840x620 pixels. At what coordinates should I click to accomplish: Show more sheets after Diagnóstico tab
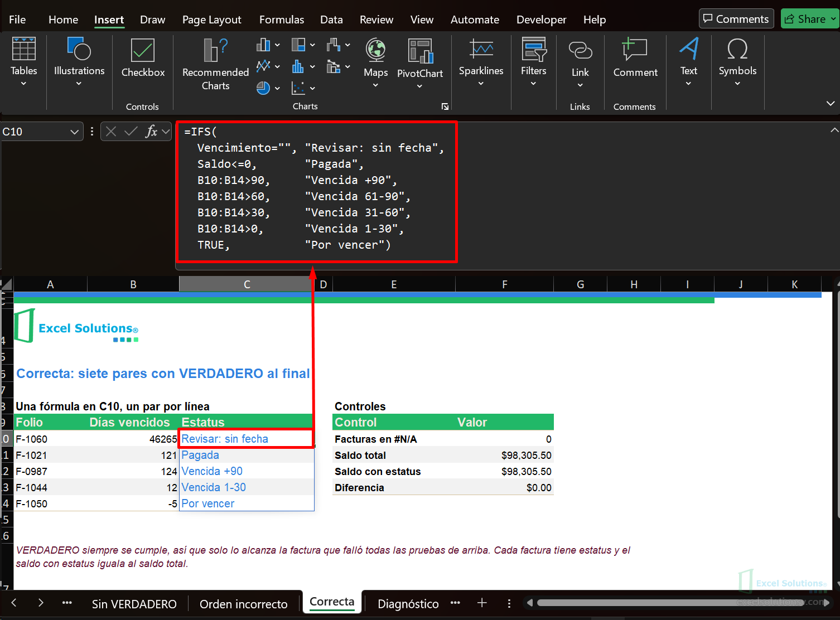pyautogui.click(x=455, y=603)
